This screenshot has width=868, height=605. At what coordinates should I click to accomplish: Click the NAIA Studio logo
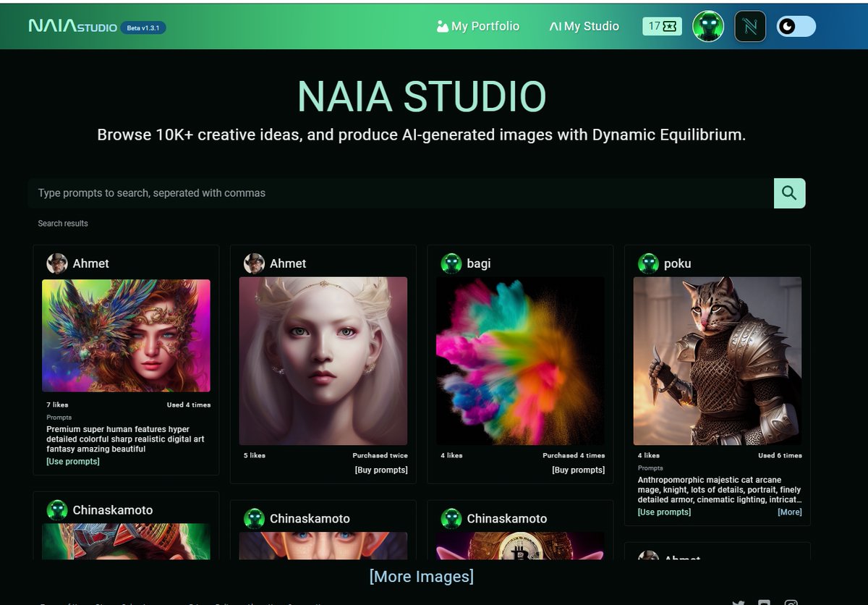pos(72,27)
